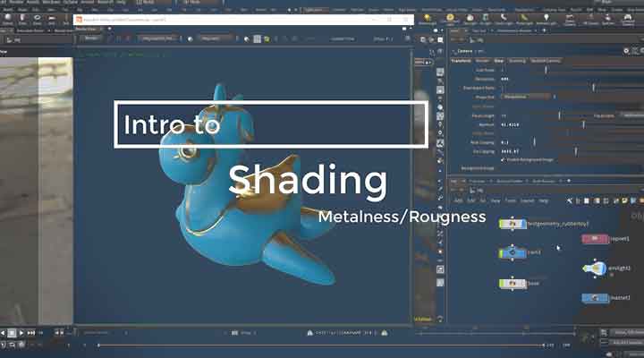
Task: Click the green icon in Render View toolbar
Action: [267, 39]
